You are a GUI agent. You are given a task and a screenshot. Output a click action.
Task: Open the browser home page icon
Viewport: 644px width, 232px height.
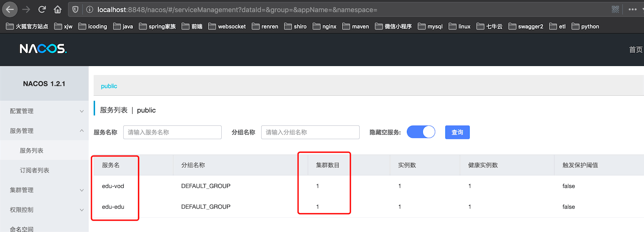[x=58, y=9]
